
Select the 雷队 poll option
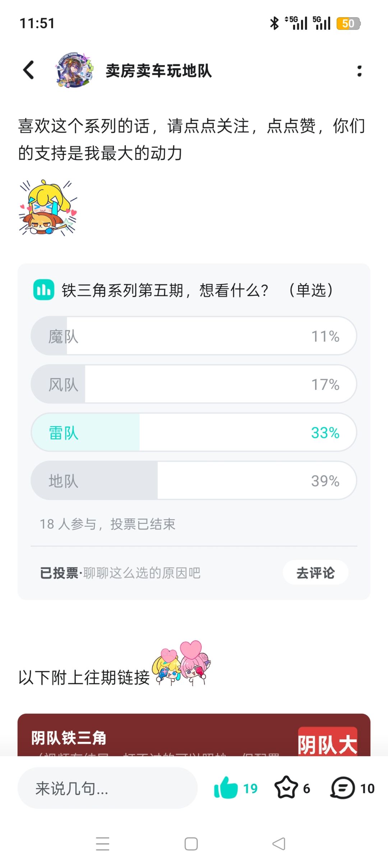pos(194,432)
